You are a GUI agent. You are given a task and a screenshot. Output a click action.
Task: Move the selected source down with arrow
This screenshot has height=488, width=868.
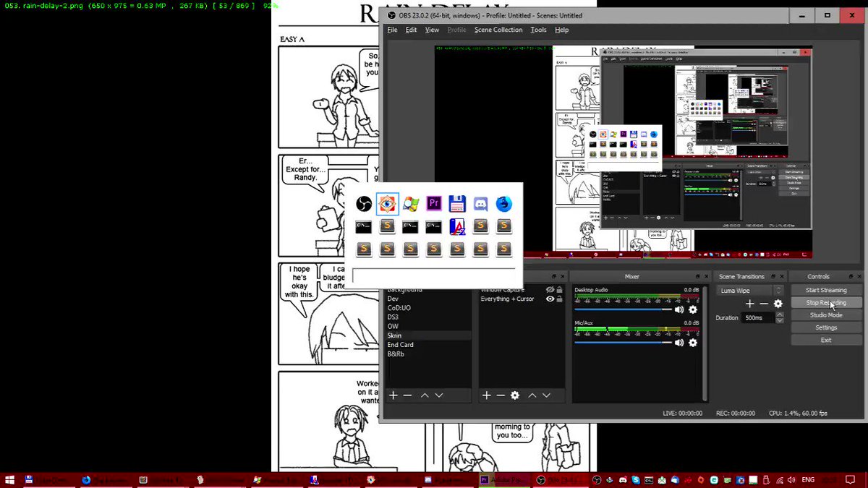[546, 395]
